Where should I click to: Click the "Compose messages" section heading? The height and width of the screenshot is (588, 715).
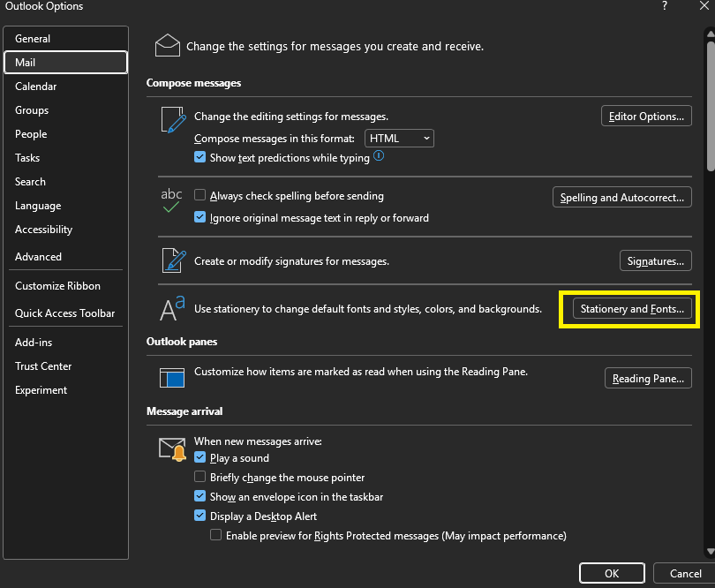click(194, 83)
